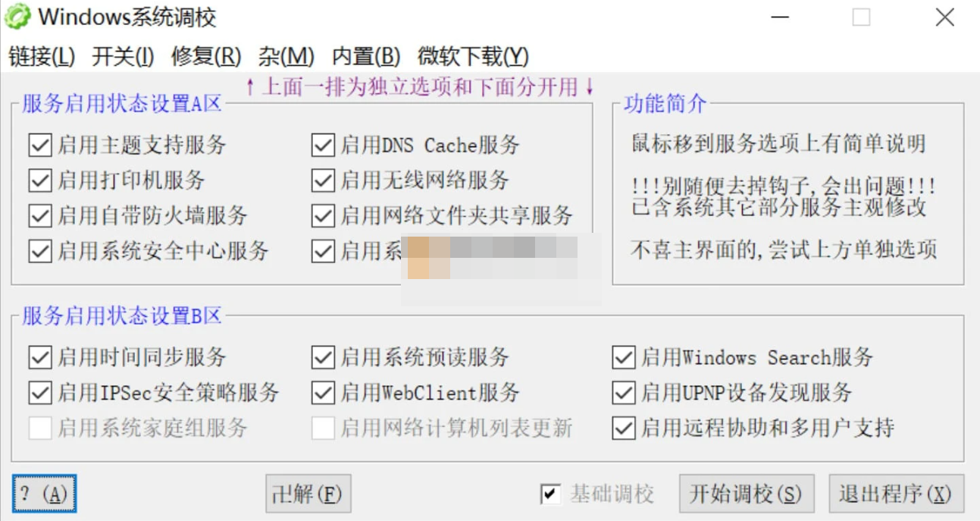Toggle the 基础调校 checkbox
Screen dimensions: 980x521
click(x=549, y=494)
